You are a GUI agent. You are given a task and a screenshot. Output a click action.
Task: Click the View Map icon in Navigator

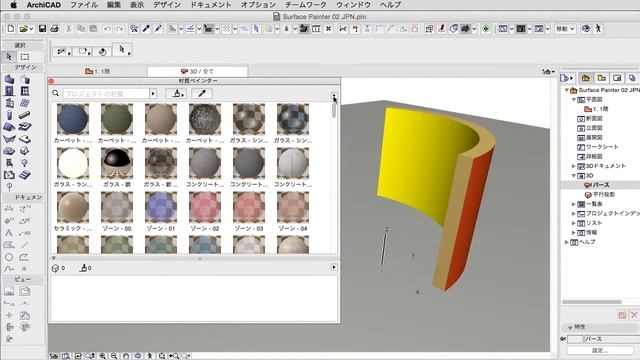click(x=602, y=78)
